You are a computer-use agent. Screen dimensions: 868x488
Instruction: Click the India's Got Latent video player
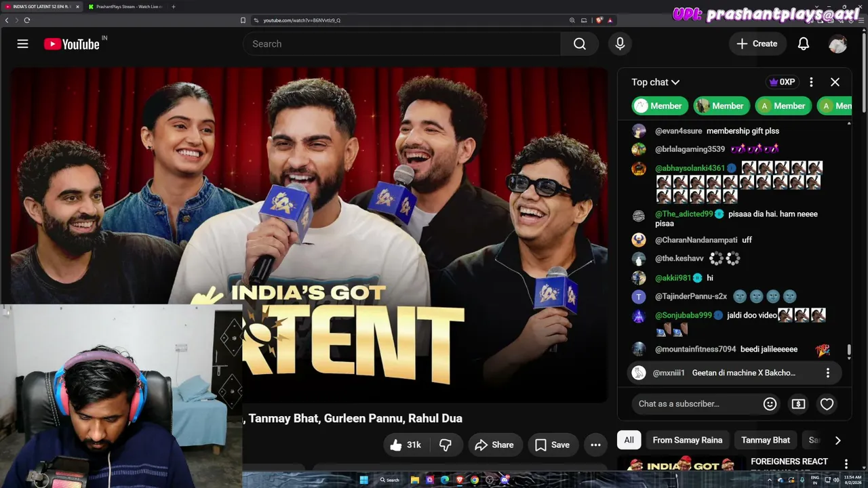pyautogui.click(x=309, y=234)
